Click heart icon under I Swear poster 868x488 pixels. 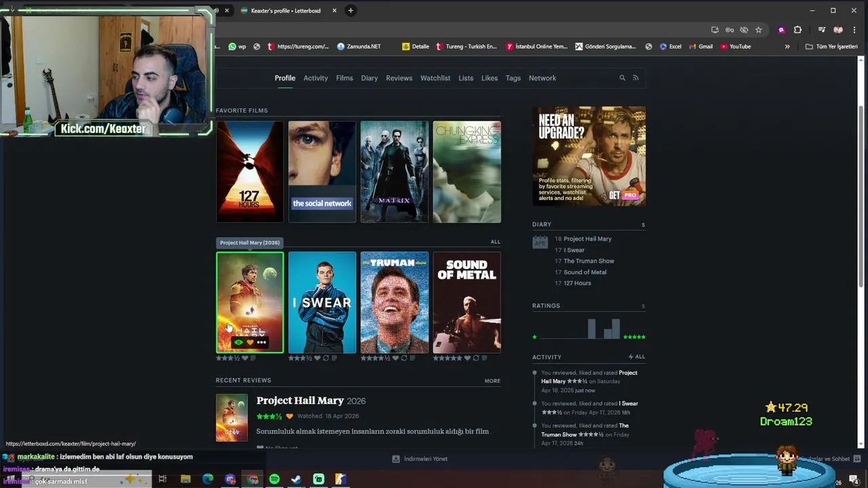pyautogui.click(x=317, y=358)
